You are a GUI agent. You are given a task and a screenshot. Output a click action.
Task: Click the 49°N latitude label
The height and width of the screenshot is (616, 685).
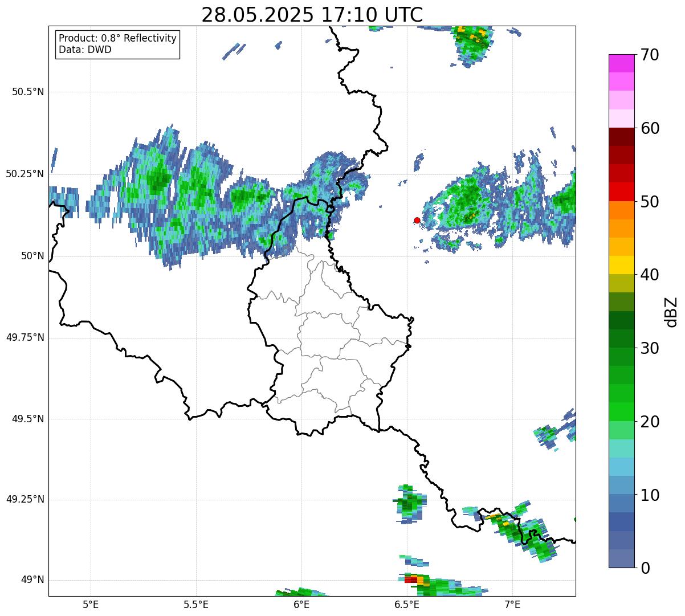point(32,580)
